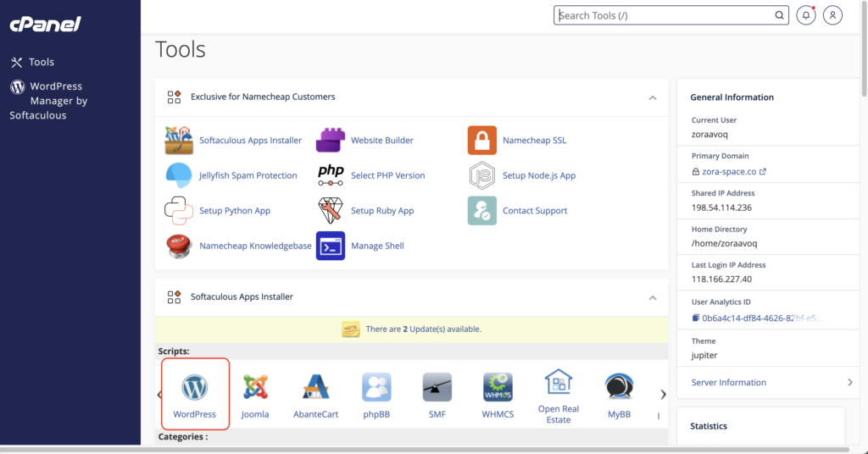
Task: Click the Home Directory path /home/zoraavoq
Action: (724, 243)
